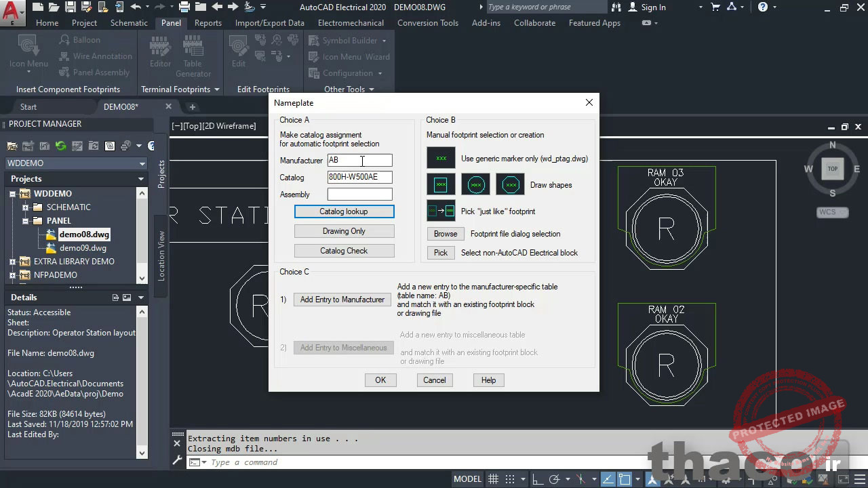Open the Electromechanical menu
The image size is (868, 488).
351,22
